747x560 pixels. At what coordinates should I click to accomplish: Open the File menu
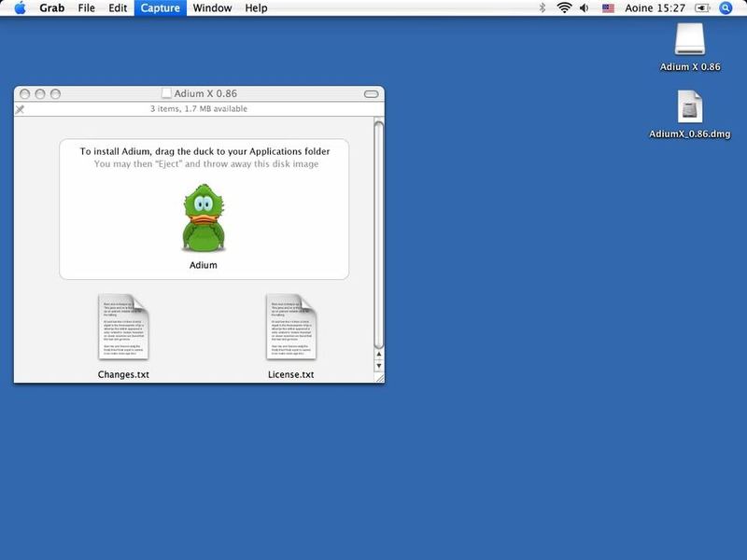(x=87, y=8)
